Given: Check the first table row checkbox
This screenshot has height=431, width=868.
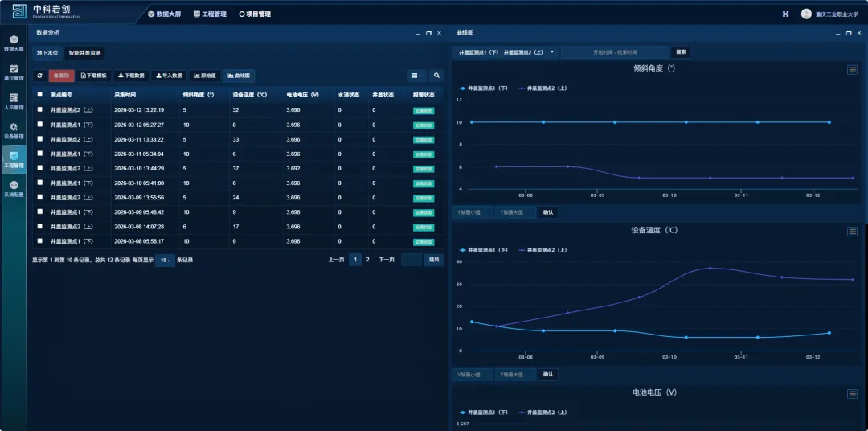Looking at the screenshot, I should [x=40, y=109].
